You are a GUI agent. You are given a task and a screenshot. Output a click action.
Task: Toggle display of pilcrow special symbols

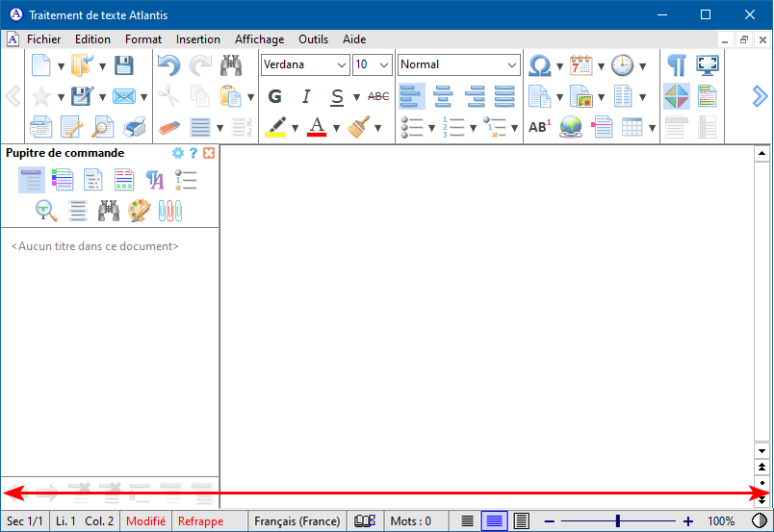677,65
